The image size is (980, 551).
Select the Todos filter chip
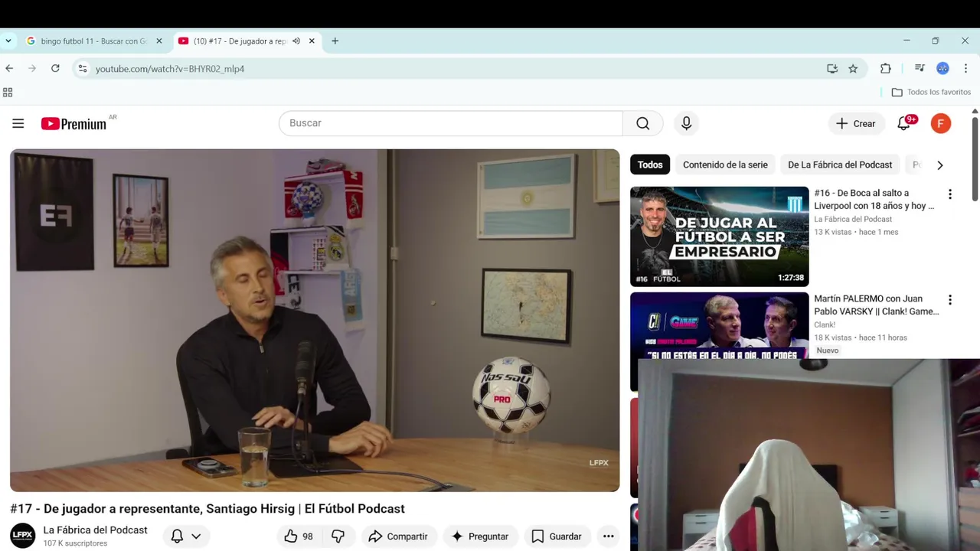650,165
